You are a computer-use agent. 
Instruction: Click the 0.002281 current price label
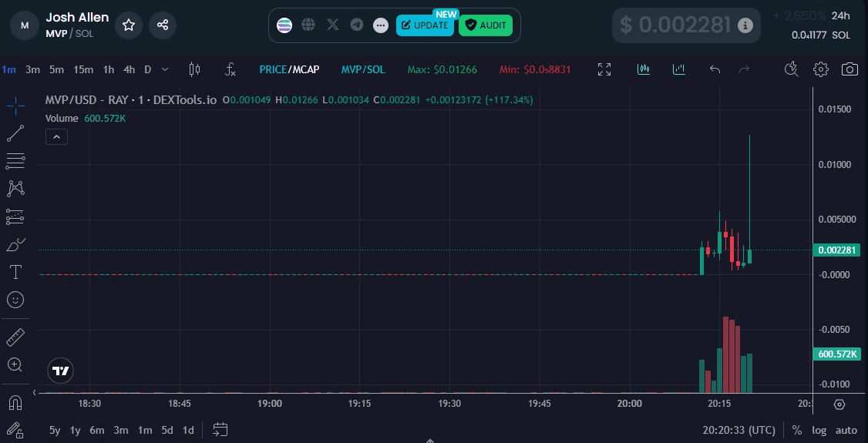coord(836,250)
